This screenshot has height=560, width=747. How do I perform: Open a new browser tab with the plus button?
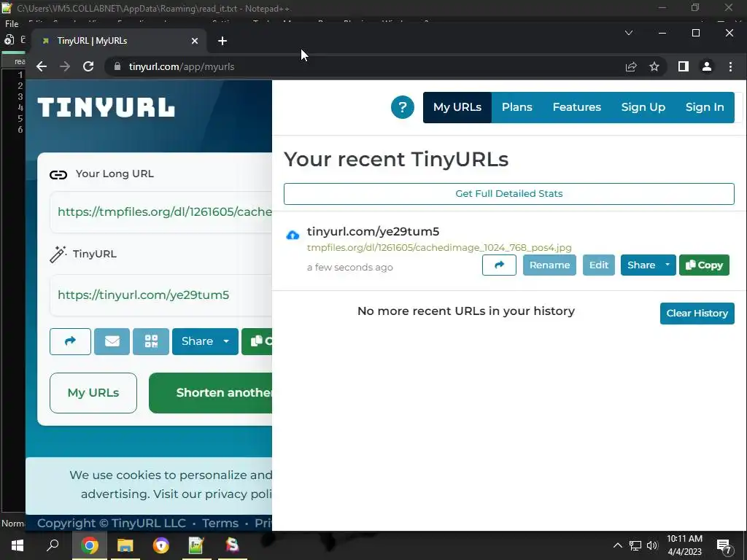(222, 41)
